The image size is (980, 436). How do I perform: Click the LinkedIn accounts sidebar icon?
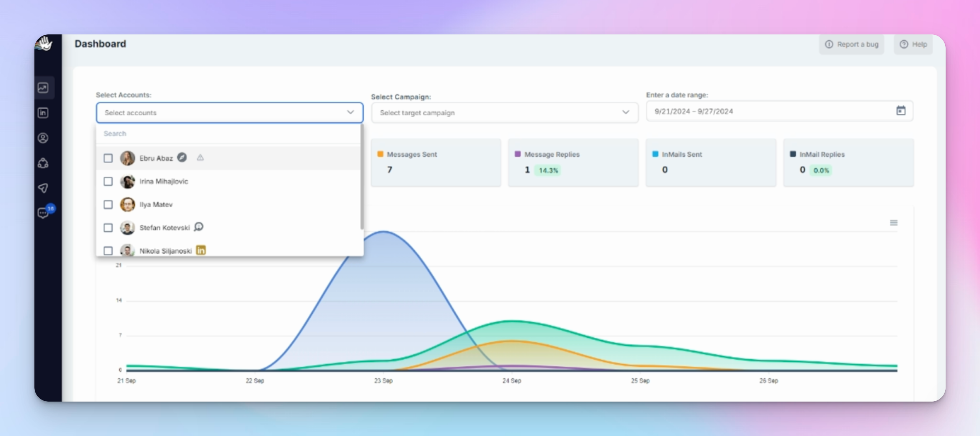43,113
